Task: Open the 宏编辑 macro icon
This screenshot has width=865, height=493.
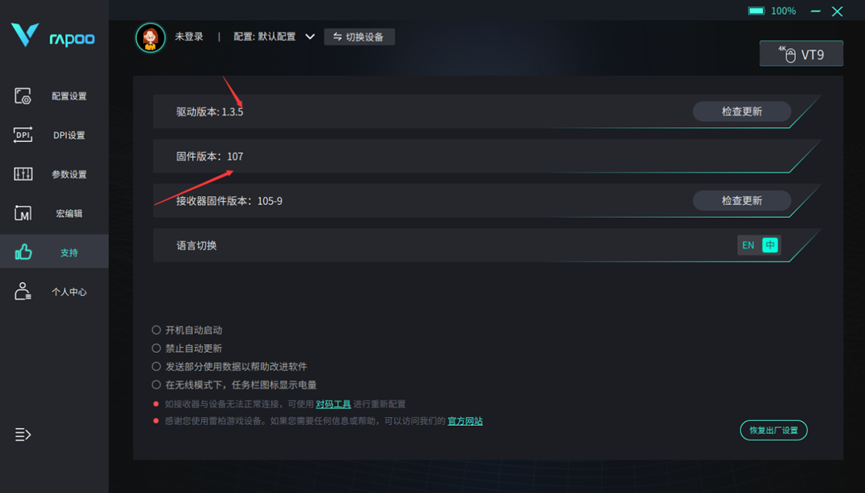Action: tap(23, 213)
